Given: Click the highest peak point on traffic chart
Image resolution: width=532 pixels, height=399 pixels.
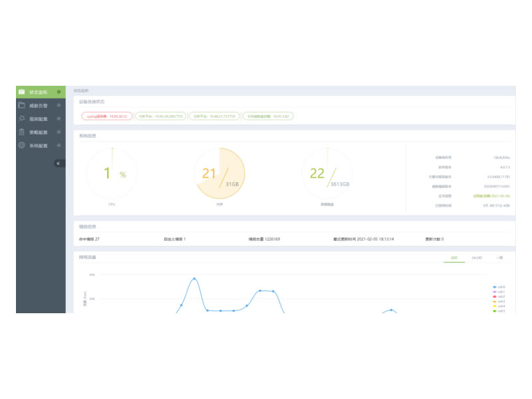Looking at the screenshot, I should (194, 279).
